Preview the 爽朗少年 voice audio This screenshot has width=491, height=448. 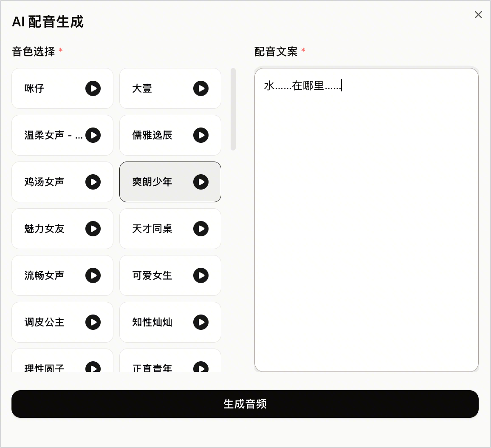(x=201, y=182)
